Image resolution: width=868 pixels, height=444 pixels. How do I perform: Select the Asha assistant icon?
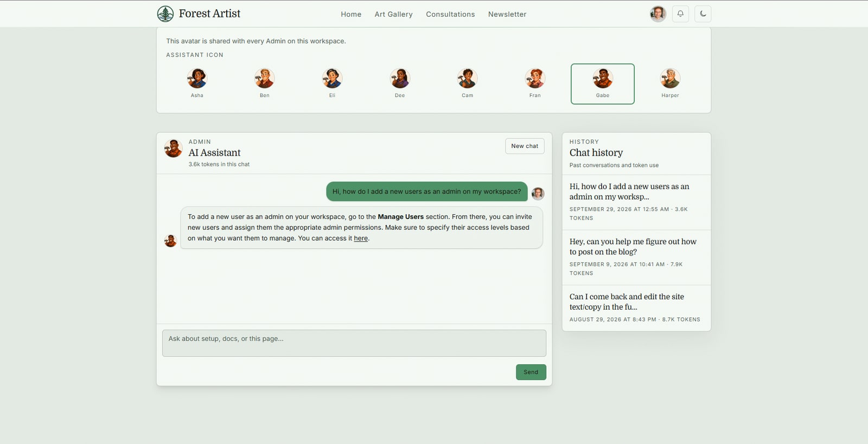[x=197, y=83]
